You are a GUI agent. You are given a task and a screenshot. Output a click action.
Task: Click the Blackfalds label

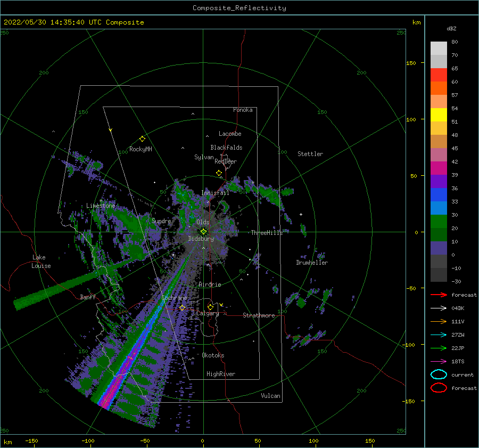pyautogui.click(x=226, y=148)
